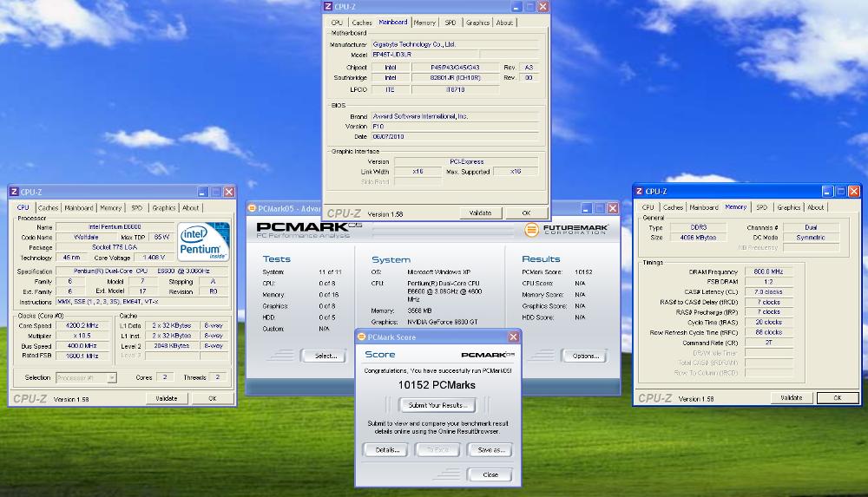Click 10152 PCMark Score value in Results
This screenshot has height=497, width=868.
pos(583,272)
